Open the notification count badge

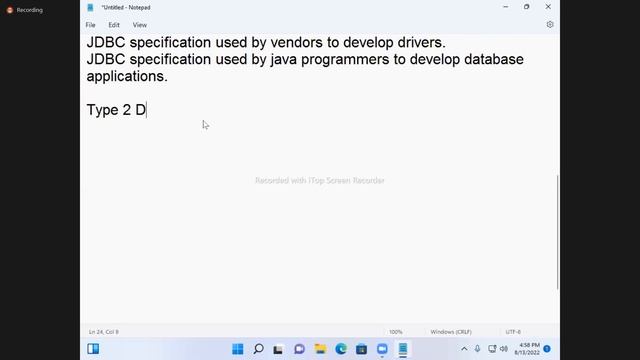coord(547,349)
